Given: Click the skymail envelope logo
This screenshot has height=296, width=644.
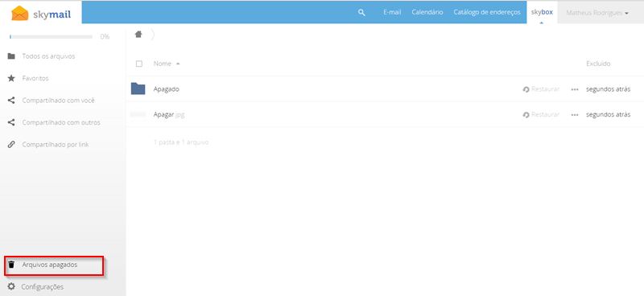Looking at the screenshot, I should (19, 13).
